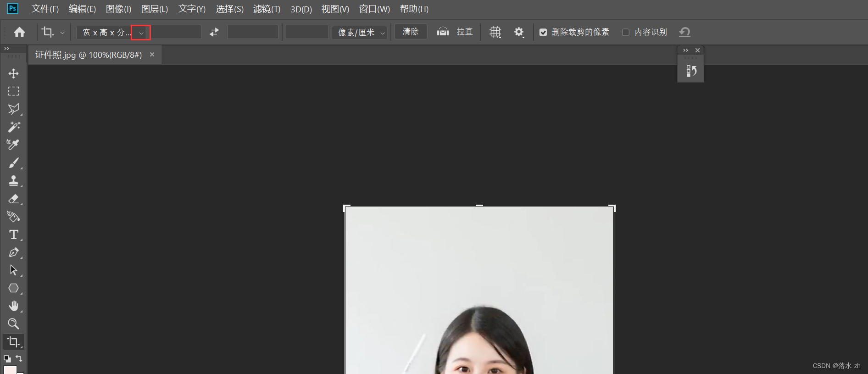The image size is (868, 374).
Task: Select the Eyedropper tool
Action: (x=13, y=145)
